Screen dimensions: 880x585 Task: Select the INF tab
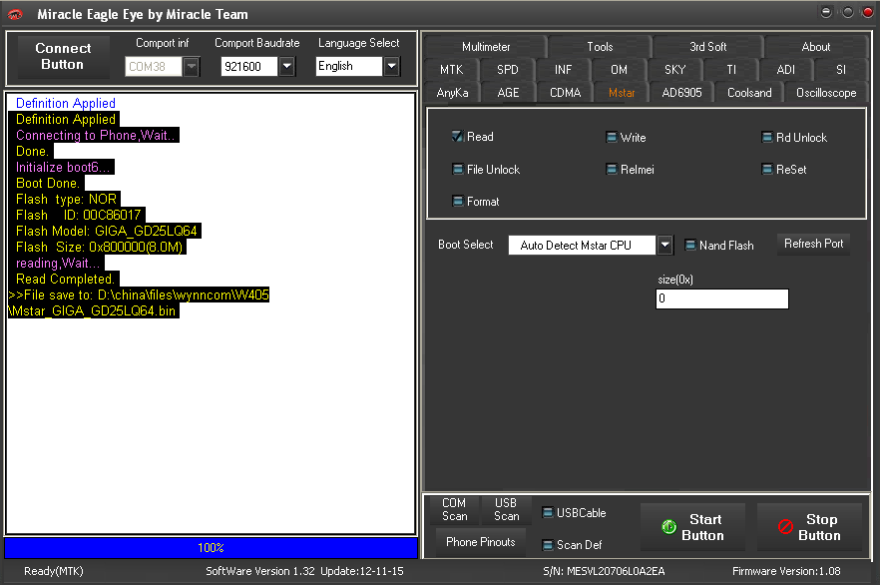(x=563, y=70)
